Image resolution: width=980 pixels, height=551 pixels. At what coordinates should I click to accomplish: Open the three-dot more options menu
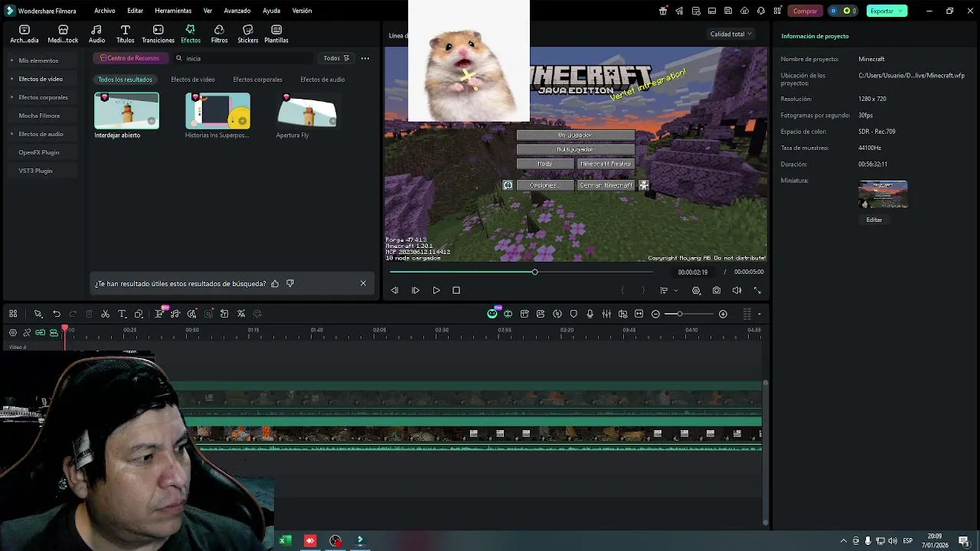(x=365, y=58)
